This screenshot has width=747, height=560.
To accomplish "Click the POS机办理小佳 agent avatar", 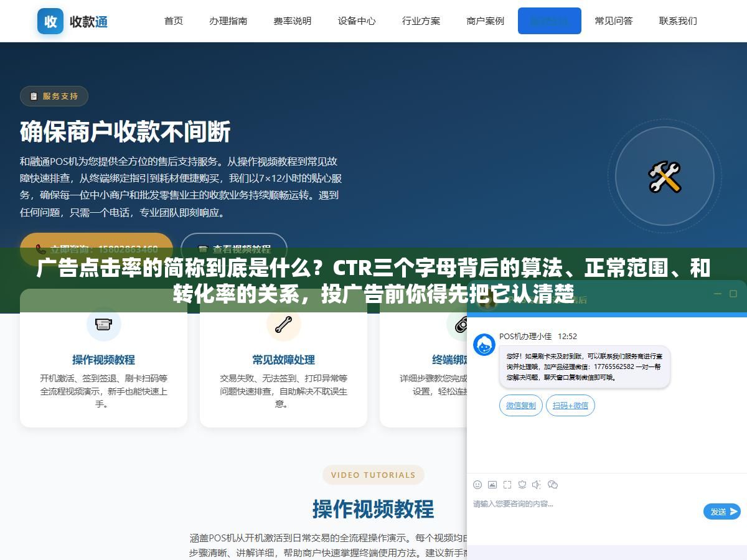I will click(x=484, y=345).
